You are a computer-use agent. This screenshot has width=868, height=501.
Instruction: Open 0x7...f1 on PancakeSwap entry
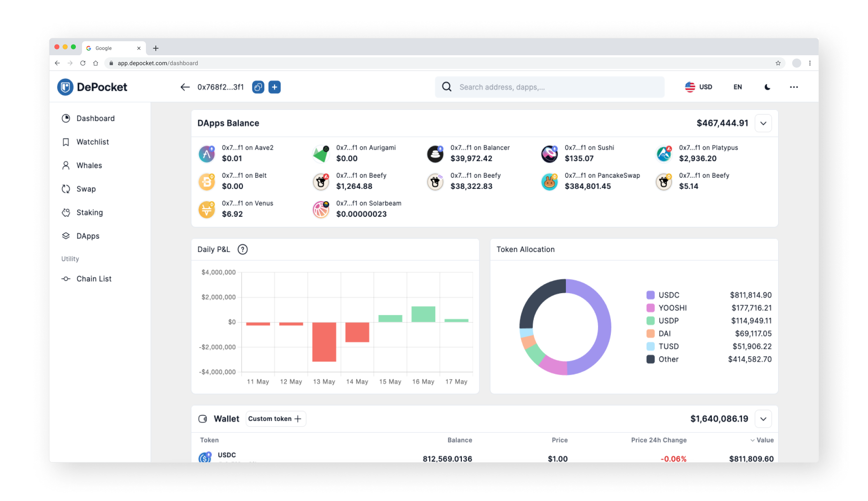click(x=591, y=181)
